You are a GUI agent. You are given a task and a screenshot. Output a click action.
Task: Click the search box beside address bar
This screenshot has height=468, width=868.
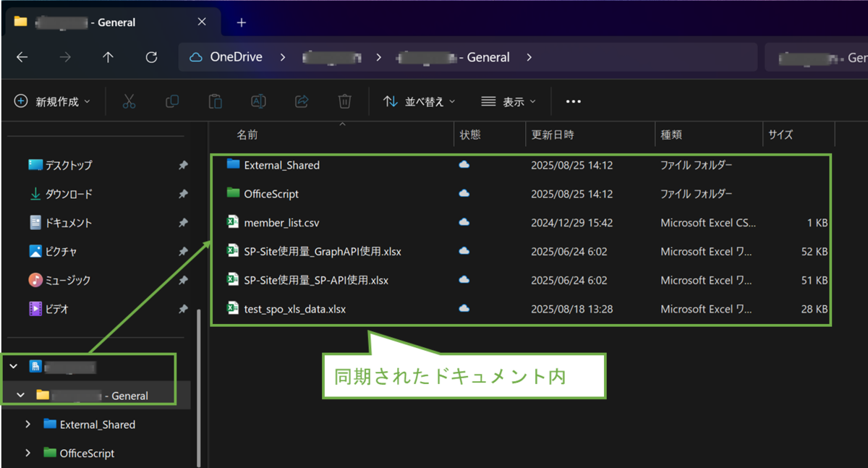(817, 57)
